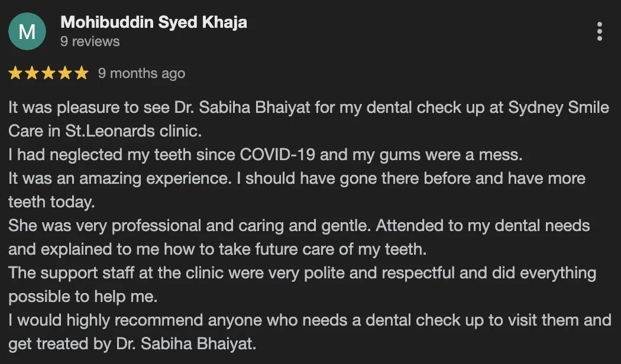The height and width of the screenshot is (364, 621).
Task: Click the second yellow rating star
Action: pyautogui.click(x=32, y=73)
